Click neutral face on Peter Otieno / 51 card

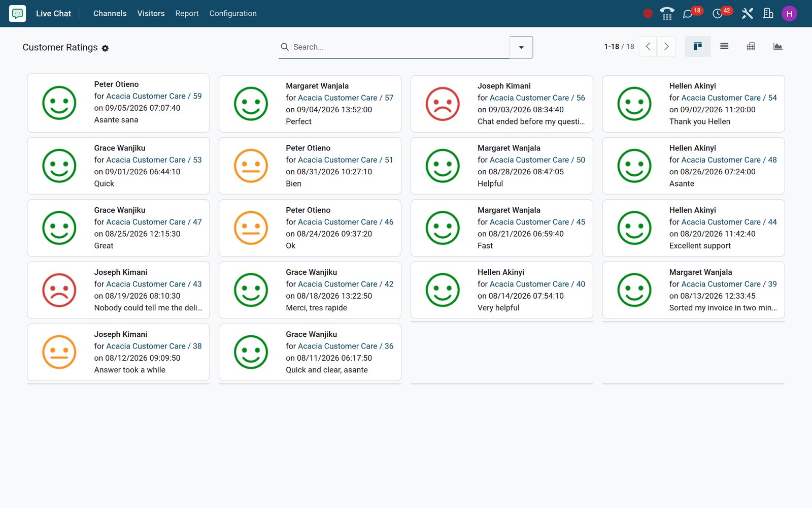coord(251,166)
